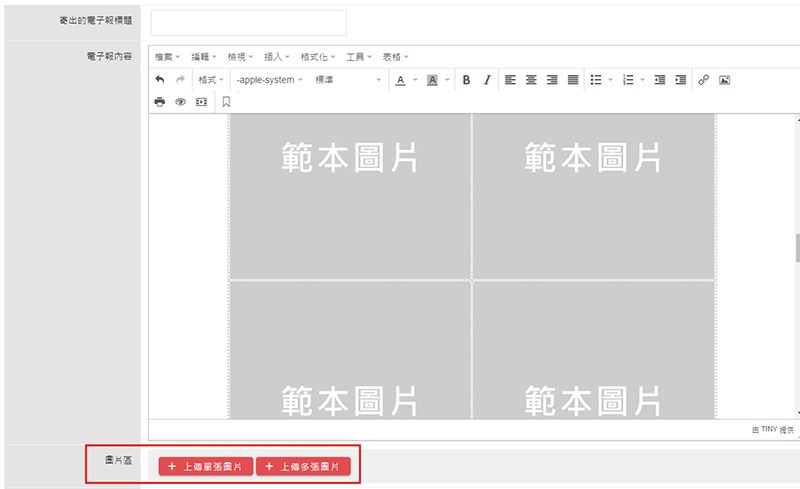Toggle bold text formatting
This screenshot has width=800, height=489.
[466, 80]
